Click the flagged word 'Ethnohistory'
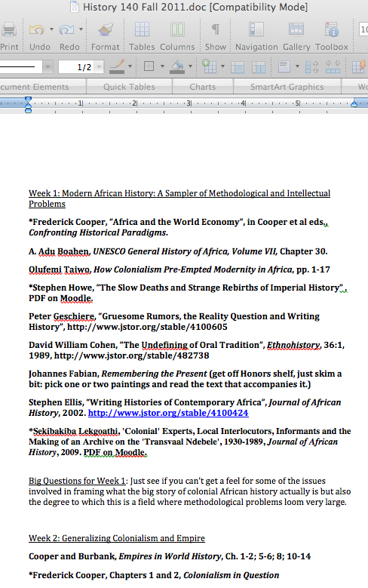 tap(294, 345)
